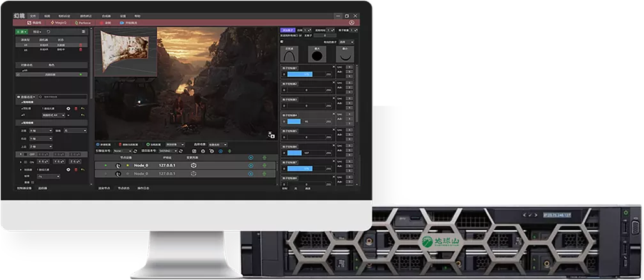Close lamp controller 4 with its X

pyautogui.click(x=333, y=114)
